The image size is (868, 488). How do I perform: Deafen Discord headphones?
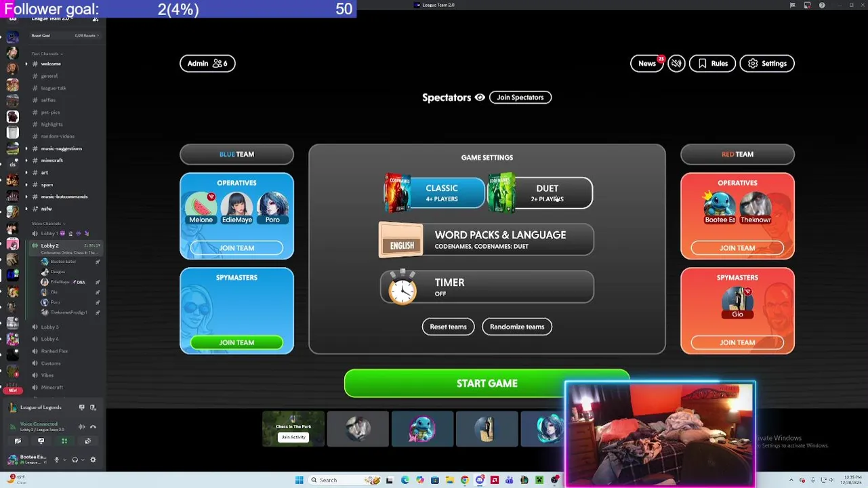(75, 460)
